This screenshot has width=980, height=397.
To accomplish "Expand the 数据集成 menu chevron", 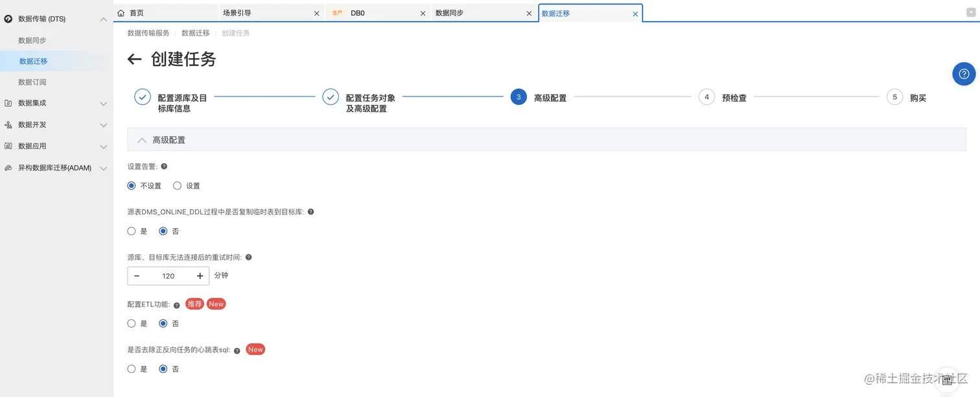I will [x=103, y=104].
